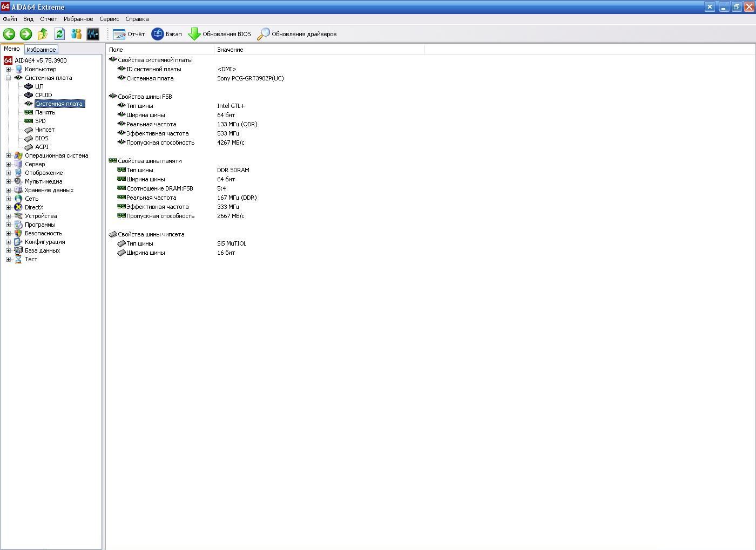The height and width of the screenshot is (550, 756).
Task: Open the Отчёт menu in menu bar
Action: click(x=49, y=19)
